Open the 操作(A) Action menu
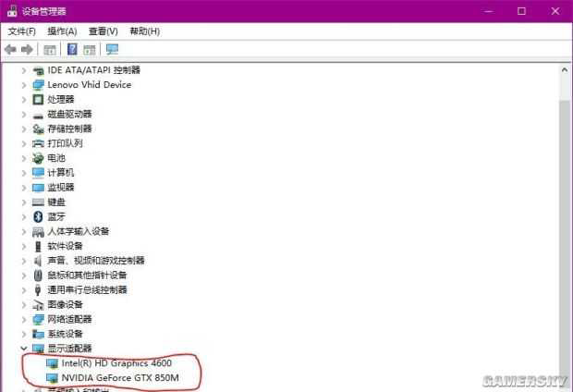This screenshot has width=573, height=392. coord(62,31)
